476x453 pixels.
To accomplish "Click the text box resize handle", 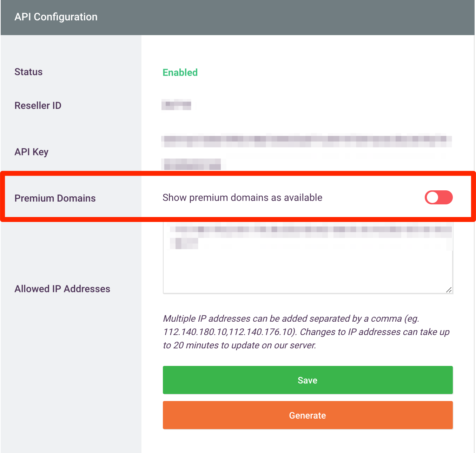I will pyautogui.click(x=449, y=290).
